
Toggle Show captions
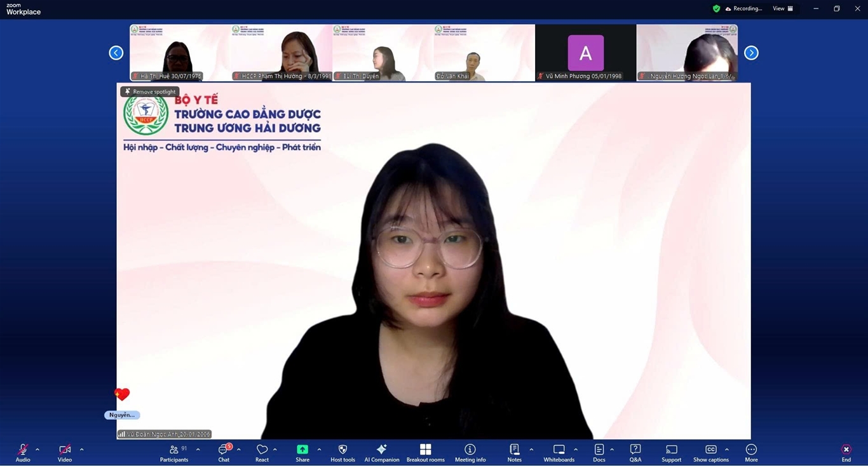(710, 453)
